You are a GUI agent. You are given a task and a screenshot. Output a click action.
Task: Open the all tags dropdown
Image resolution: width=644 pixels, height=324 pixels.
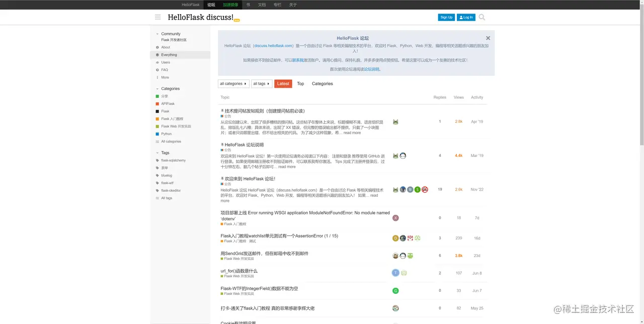point(262,84)
